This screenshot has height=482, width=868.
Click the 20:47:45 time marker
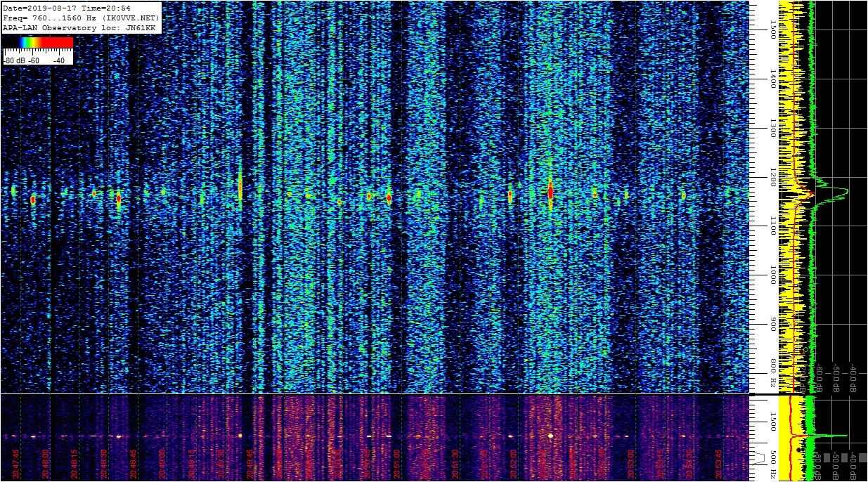[x=15, y=464]
